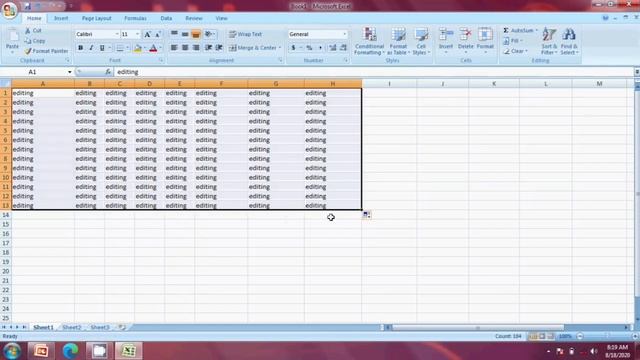Align text right
This screenshot has height=360, width=640.
tap(196, 48)
